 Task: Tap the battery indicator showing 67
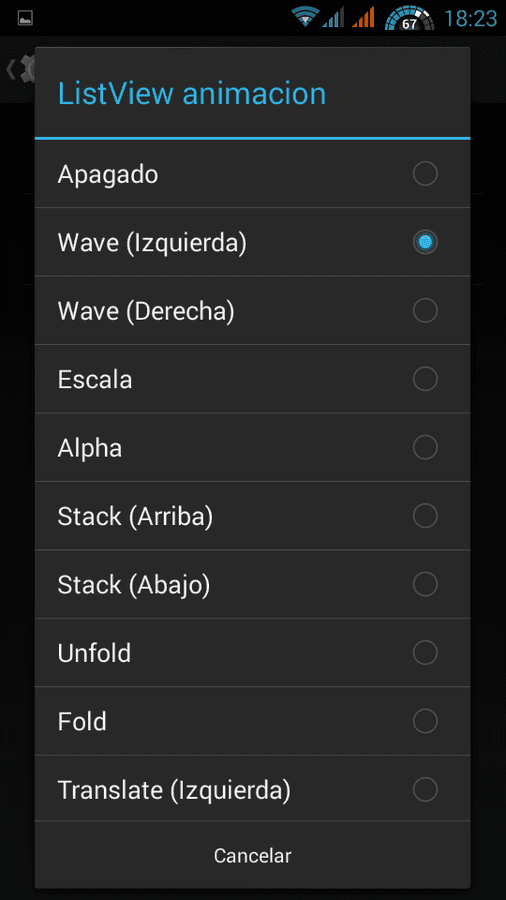[x=409, y=18]
